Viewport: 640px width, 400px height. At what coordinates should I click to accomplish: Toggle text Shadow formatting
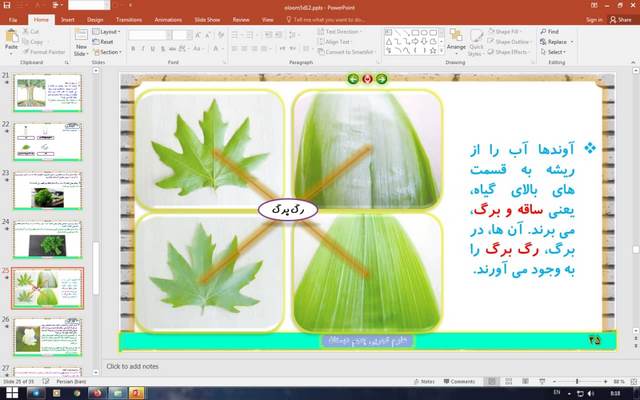162,49
